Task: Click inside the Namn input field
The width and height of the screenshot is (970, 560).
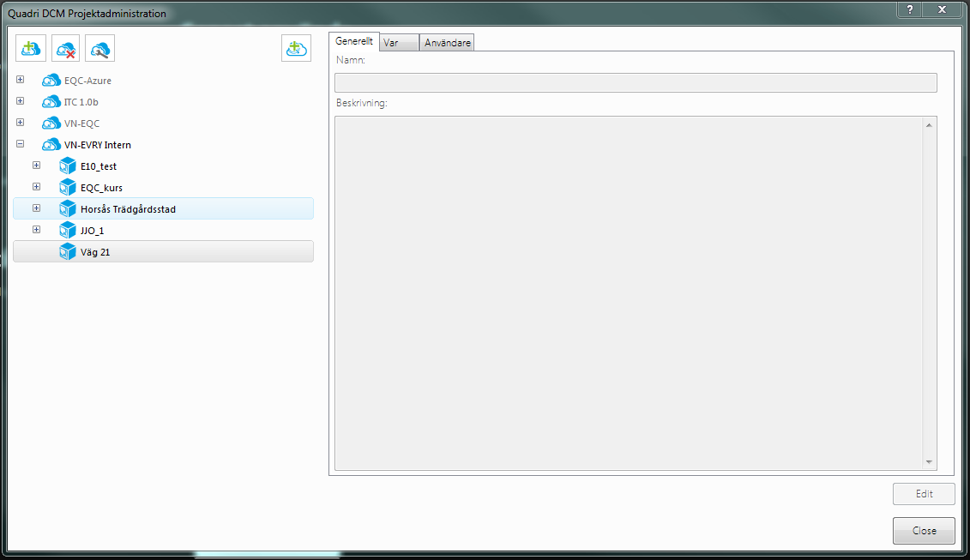Action: tap(636, 83)
